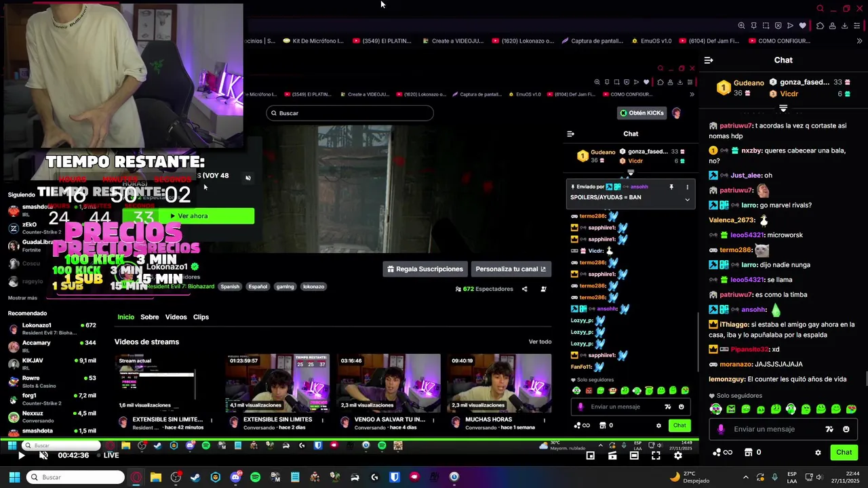Open options menu of VENGO A SALVAR video
This screenshot has height=488, width=868.
click(433, 421)
